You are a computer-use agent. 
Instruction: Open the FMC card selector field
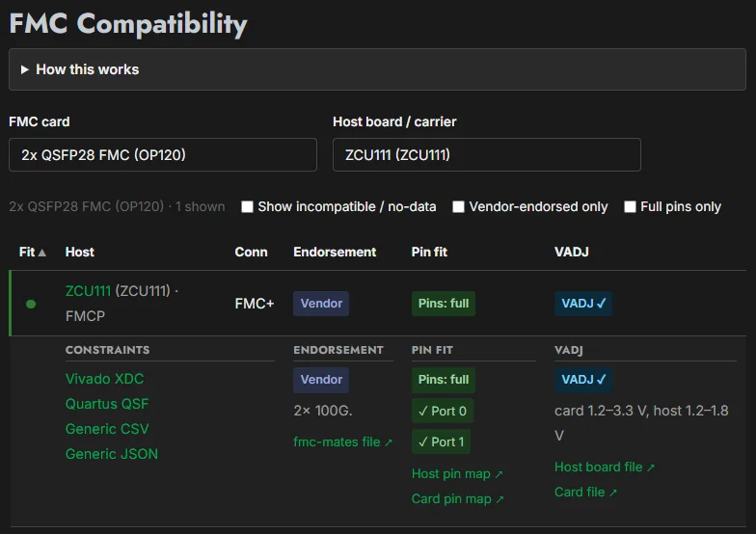[163, 154]
